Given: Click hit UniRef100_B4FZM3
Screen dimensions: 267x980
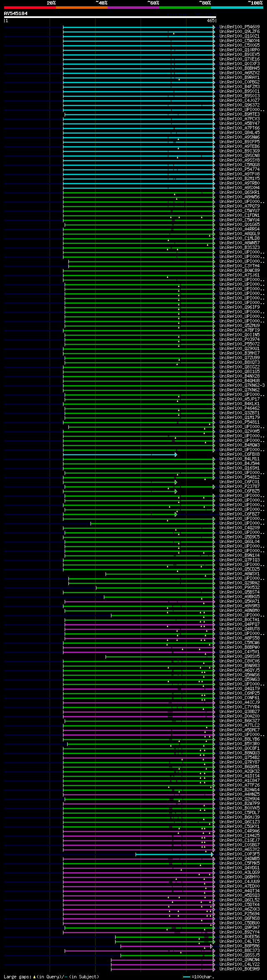Looking at the screenshot, I should point(239,87).
